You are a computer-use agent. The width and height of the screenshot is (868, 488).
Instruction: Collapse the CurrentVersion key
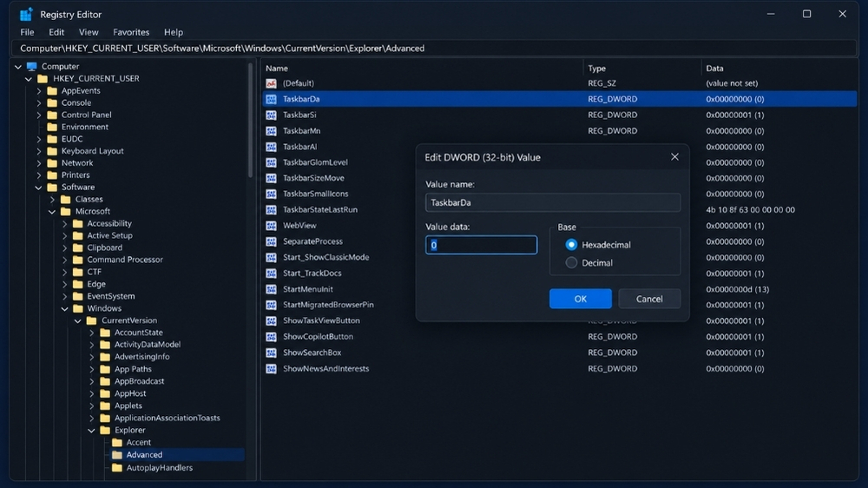point(78,320)
